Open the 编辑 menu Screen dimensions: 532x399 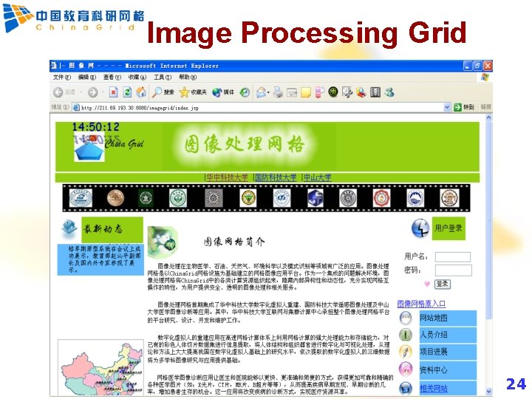point(87,78)
